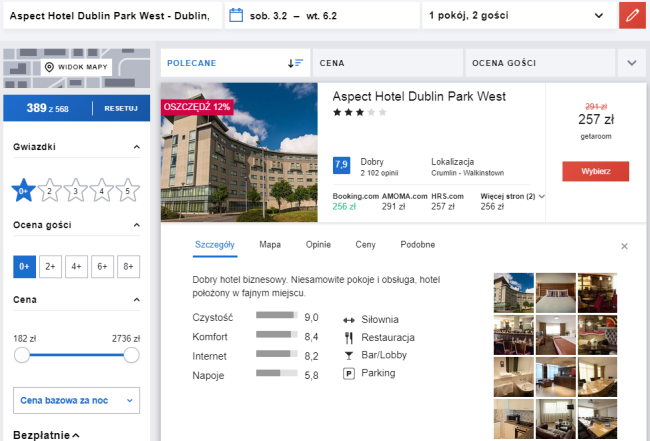Click the 7,9 guest score badge
The width and height of the screenshot is (650, 441).
coord(341,165)
